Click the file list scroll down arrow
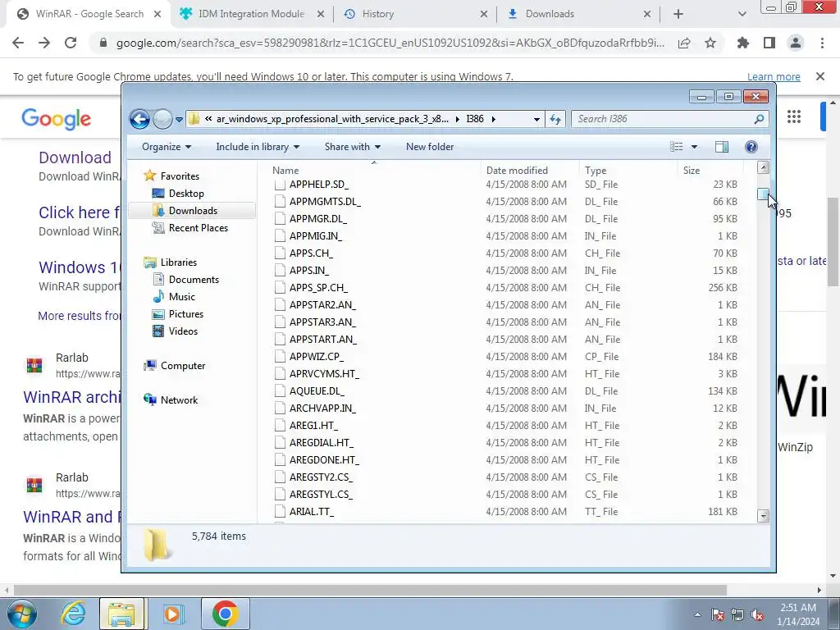 [x=763, y=516]
